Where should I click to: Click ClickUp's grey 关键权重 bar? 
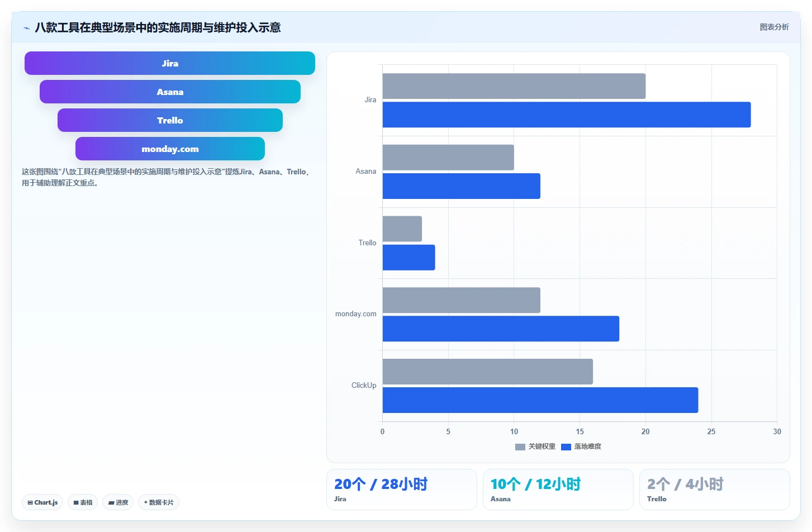488,372
